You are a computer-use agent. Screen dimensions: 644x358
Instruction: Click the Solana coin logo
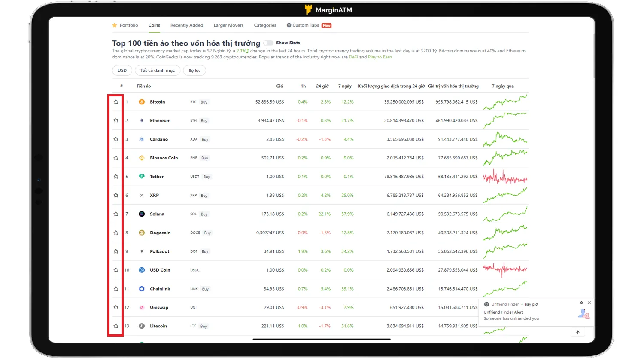pyautogui.click(x=142, y=214)
